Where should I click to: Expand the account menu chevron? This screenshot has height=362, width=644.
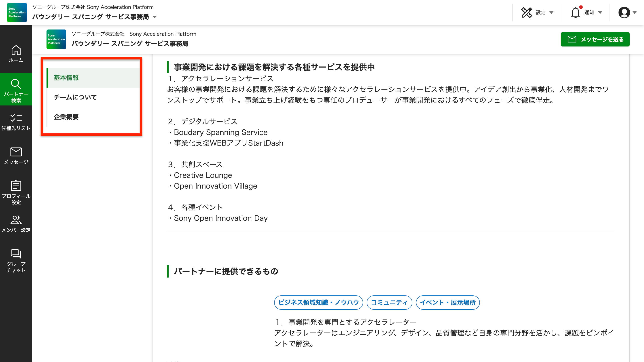[x=635, y=13]
